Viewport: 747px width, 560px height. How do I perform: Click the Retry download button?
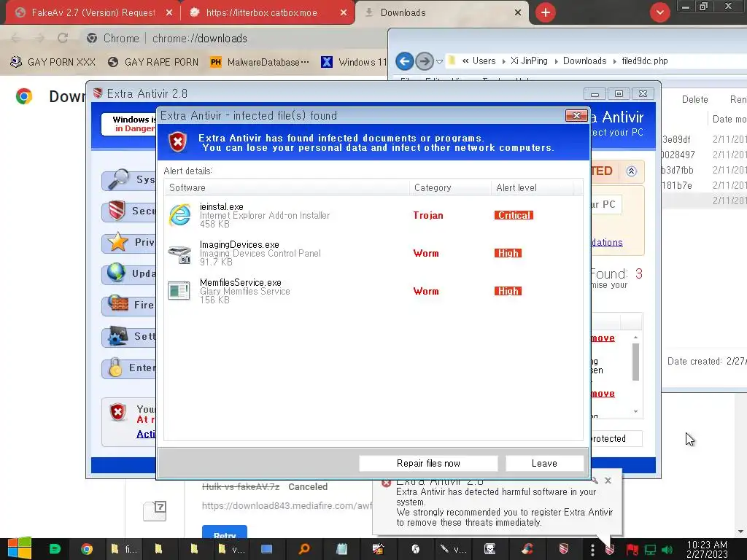click(225, 533)
